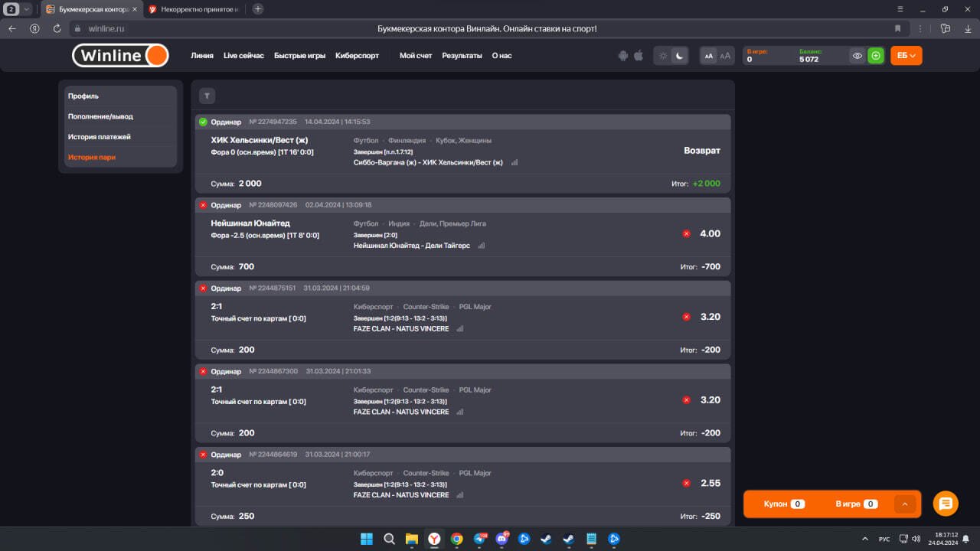Hide balance with the eye icon
The image size is (980, 551).
[x=857, y=56]
